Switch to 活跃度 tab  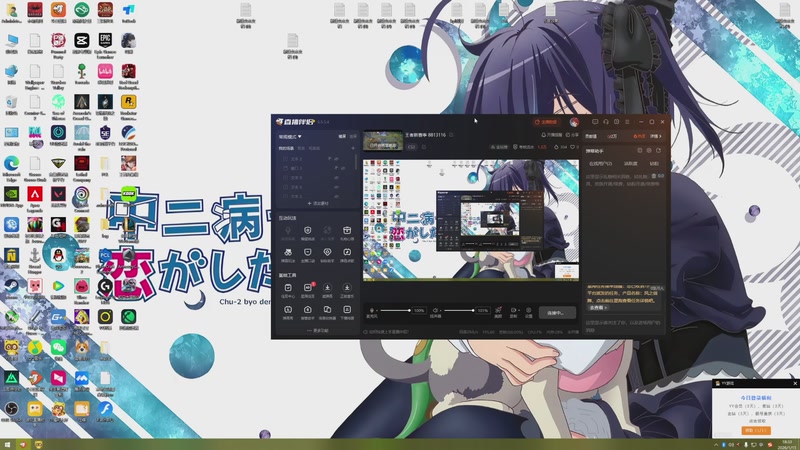631,164
